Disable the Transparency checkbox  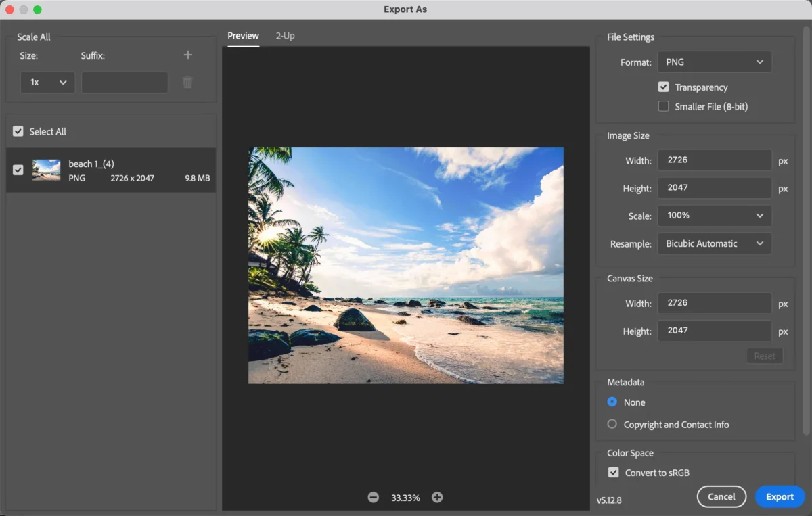tap(663, 87)
